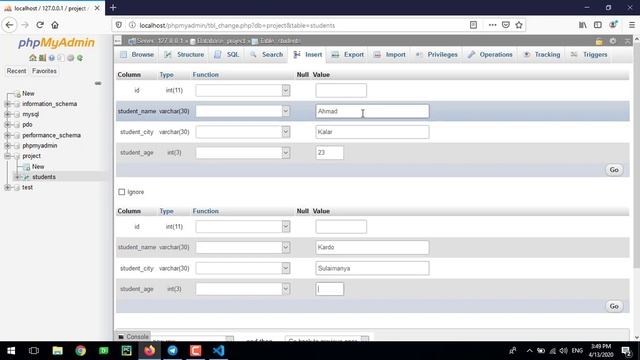
Task: Go back with browser back arrow
Action: tap(9, 25)
